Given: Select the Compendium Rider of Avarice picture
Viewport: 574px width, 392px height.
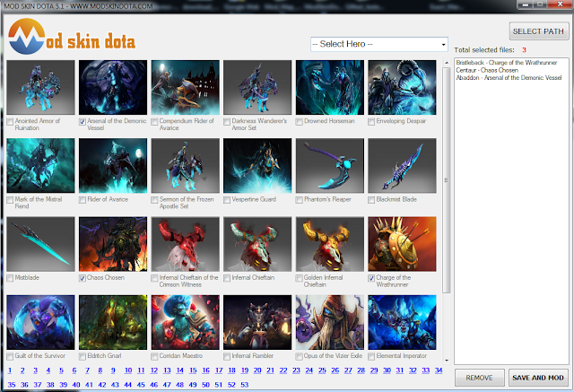Looking at the screenshot, I should tap(186, 88).
